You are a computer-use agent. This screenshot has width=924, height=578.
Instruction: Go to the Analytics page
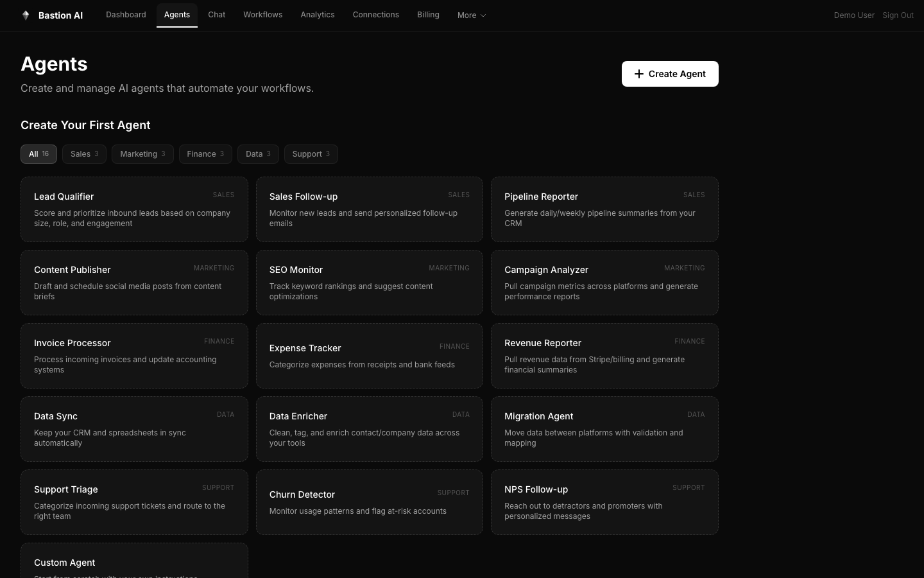click(x=318, y=15)
